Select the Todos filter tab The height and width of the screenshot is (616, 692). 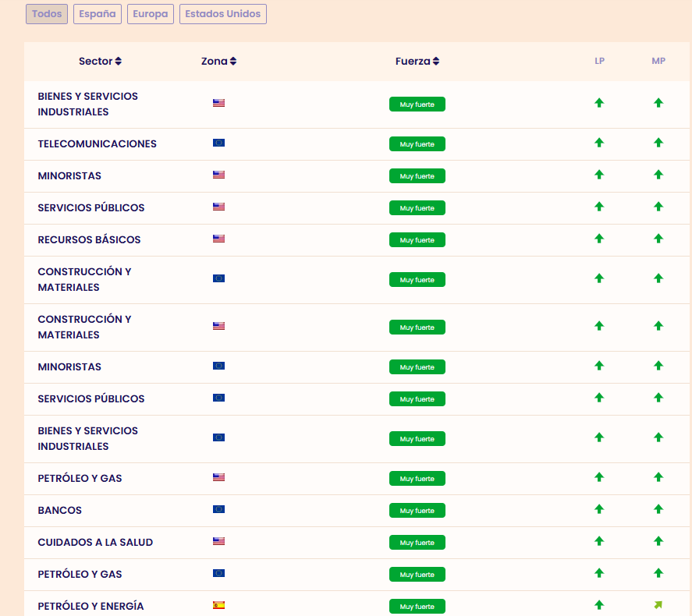(47, 14)
